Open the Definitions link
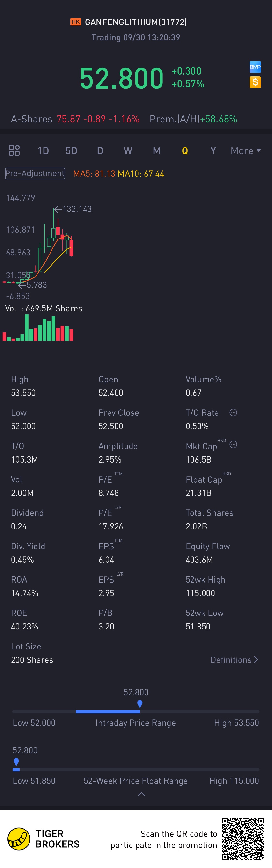Viewport: 272px width, 868px height. (234, 660)
